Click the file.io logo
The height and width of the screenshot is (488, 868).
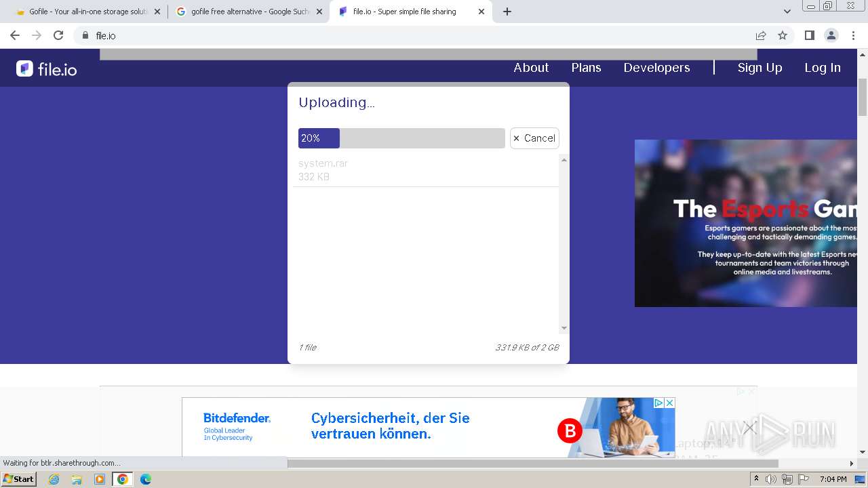pyautogui.click(x=46, y=68)
